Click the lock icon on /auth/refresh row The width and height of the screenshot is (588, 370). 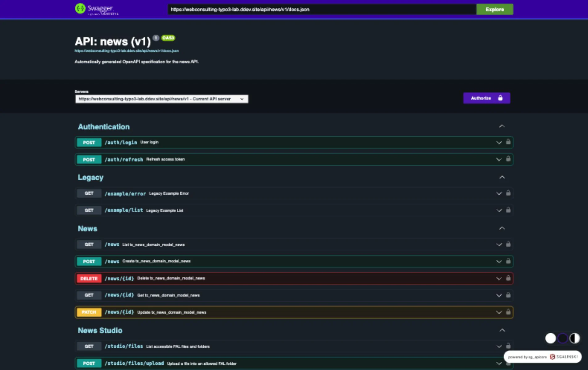click(x=508, y=159)
